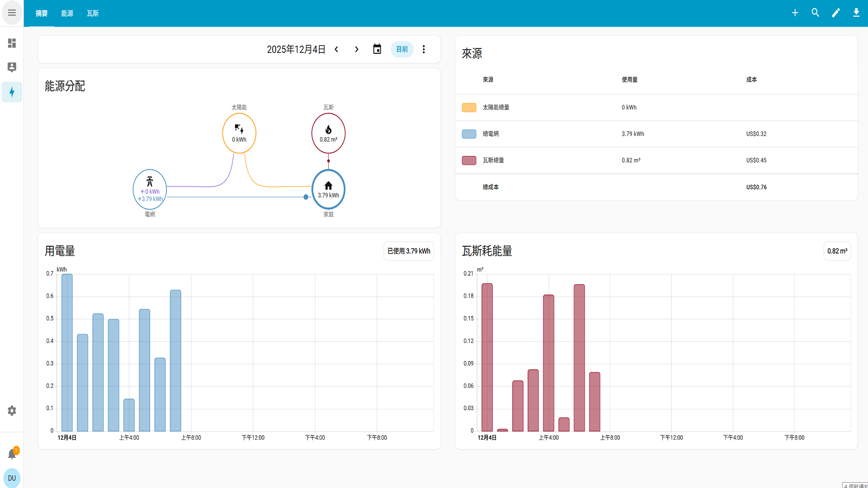Open three-dot options menu by date
The height and width of the screenshot is (488, 868).
coord(424,49)
